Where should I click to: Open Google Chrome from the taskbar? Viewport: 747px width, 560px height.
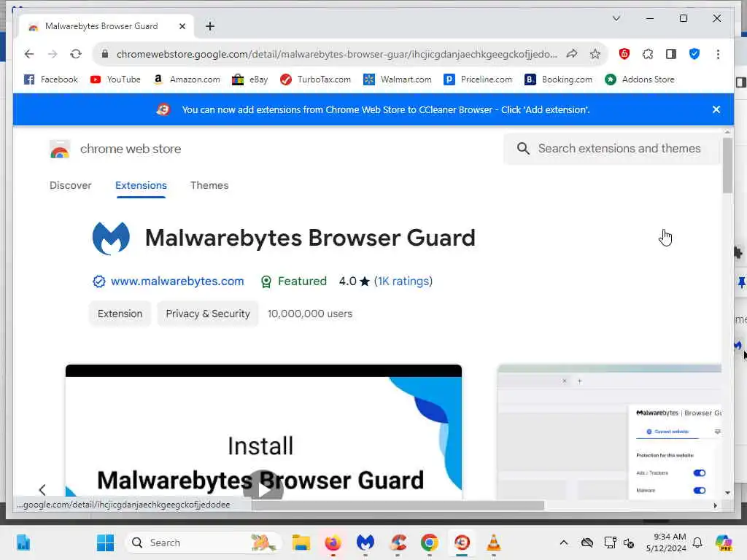pos(430,542)
